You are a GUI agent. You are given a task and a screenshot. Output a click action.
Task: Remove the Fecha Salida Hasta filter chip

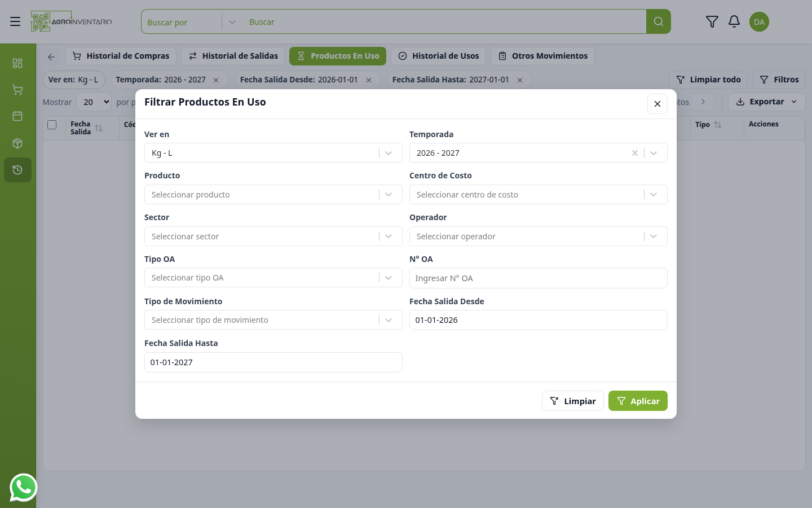(520, 80)
